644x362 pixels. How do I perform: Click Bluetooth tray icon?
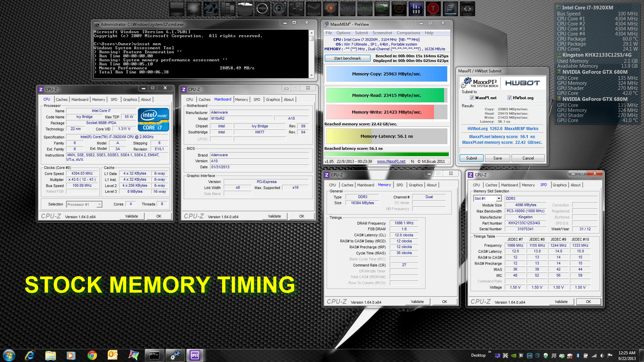[578, 356]
